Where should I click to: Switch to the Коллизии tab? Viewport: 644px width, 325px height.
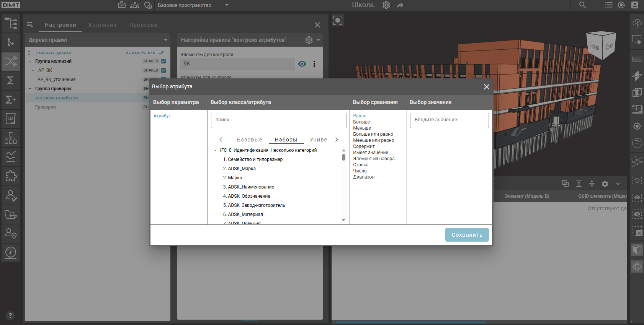point(102,25)
